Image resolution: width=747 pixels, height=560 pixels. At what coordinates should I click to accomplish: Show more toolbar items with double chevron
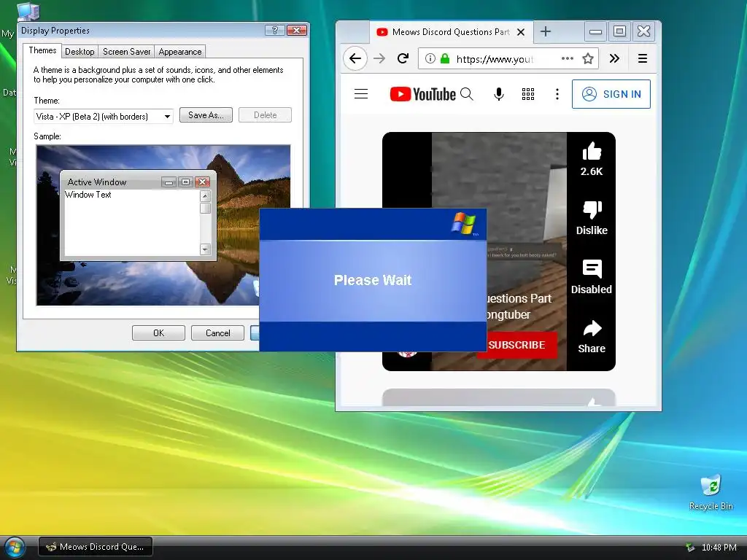pos(614,58)
